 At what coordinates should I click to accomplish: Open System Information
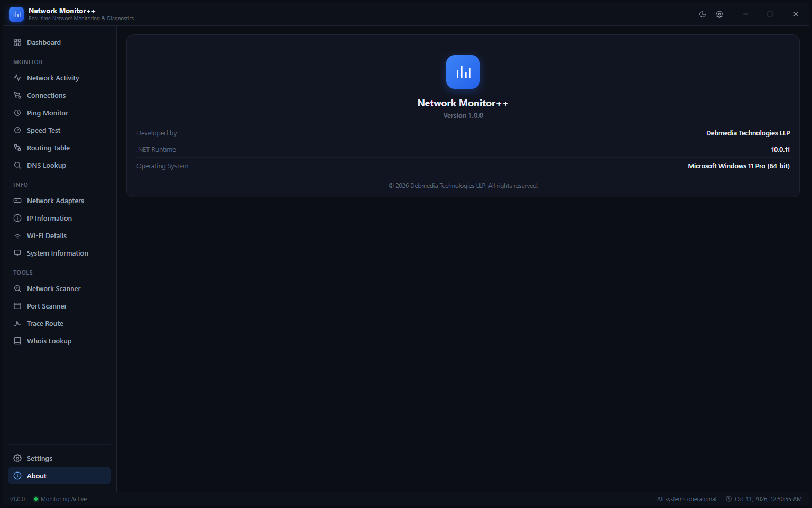point(59,253)
